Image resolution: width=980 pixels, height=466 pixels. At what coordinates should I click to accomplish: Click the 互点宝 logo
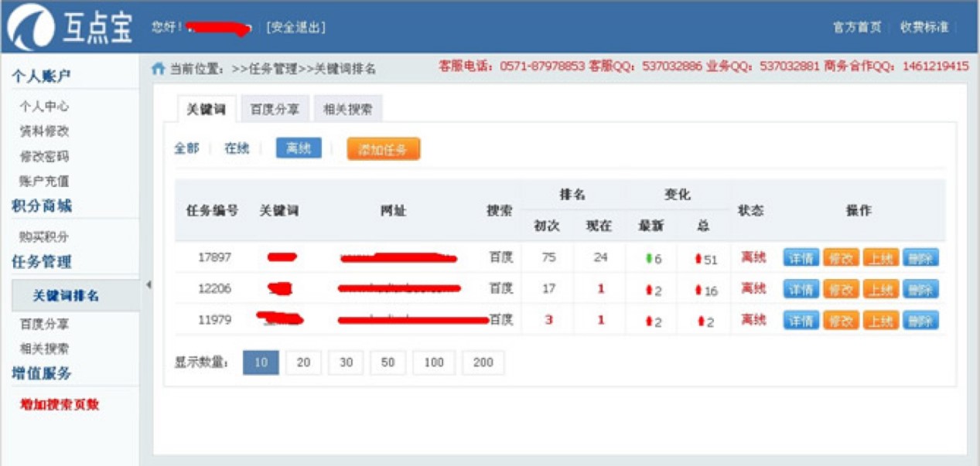(70, 26)
